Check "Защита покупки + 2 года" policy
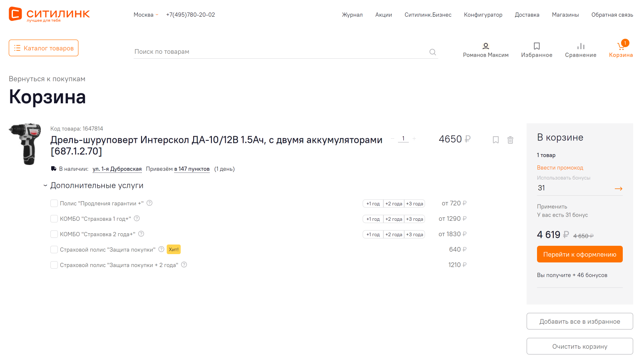 [54, 265]
